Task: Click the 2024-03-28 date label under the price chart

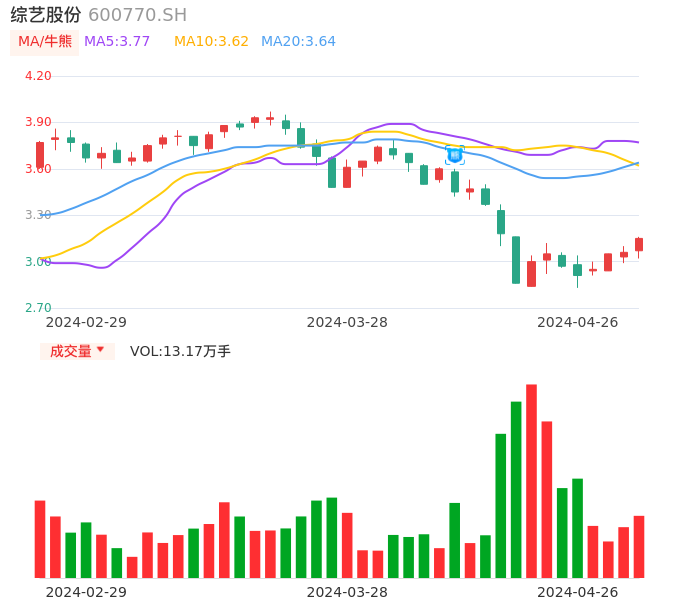Action: pyautogui.click(x=347, y=322)
